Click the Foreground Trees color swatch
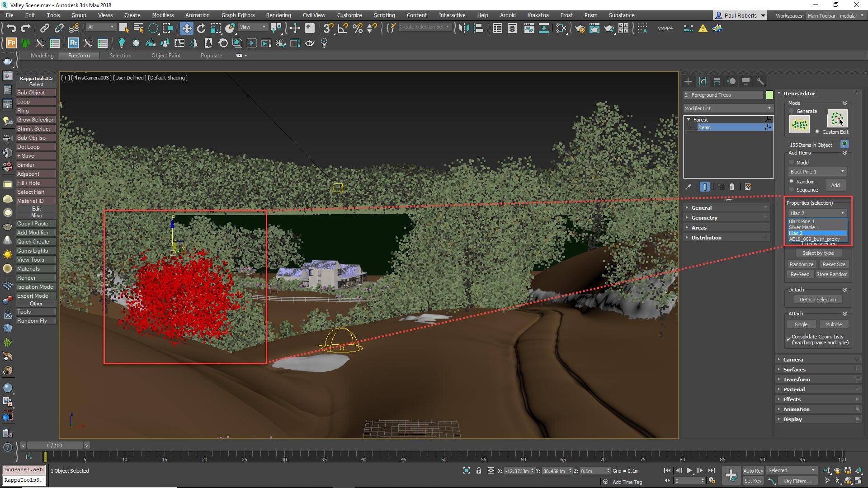868x488 pixels. [769, 95]
